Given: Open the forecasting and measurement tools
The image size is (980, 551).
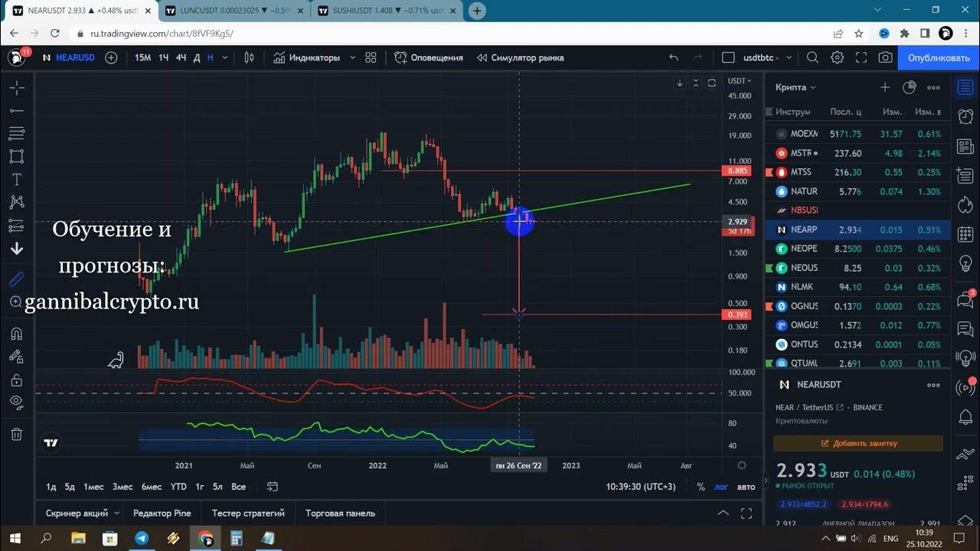Looking at the screenshot, I should click(16, 226).
